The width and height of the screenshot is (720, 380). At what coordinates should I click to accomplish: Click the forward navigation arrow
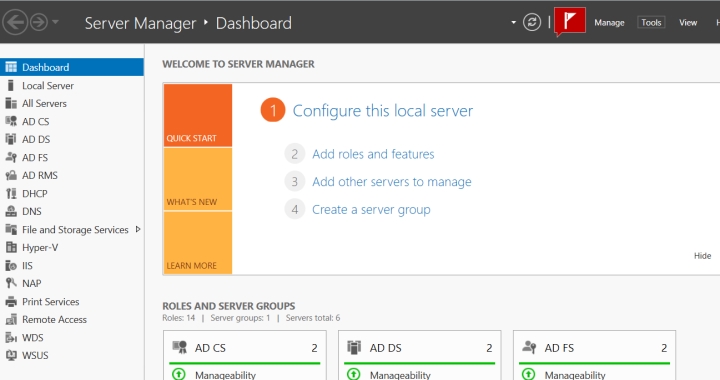39,22
